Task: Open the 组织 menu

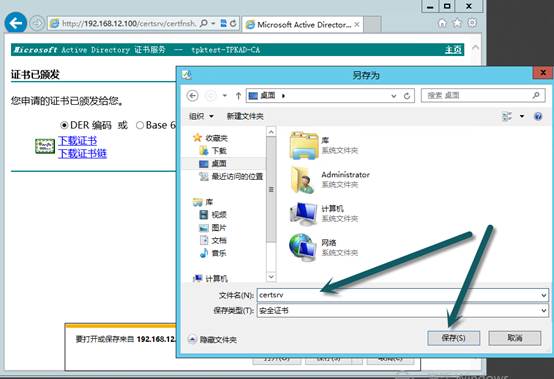Action: pyautogui.click(x=201, y=116)
